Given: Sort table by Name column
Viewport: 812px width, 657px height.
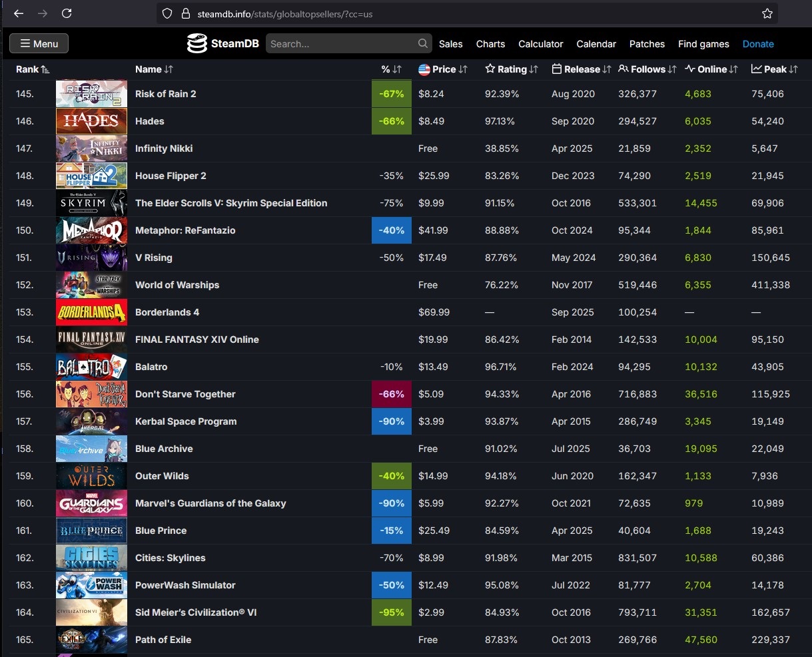Looking at the screenshot, I should (154, 69).
